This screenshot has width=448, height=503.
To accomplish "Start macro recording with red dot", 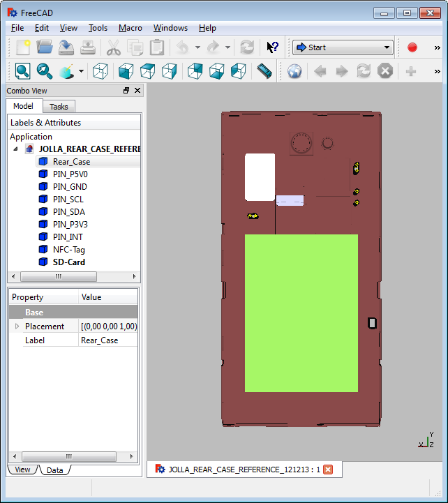I will click(412, 47).
